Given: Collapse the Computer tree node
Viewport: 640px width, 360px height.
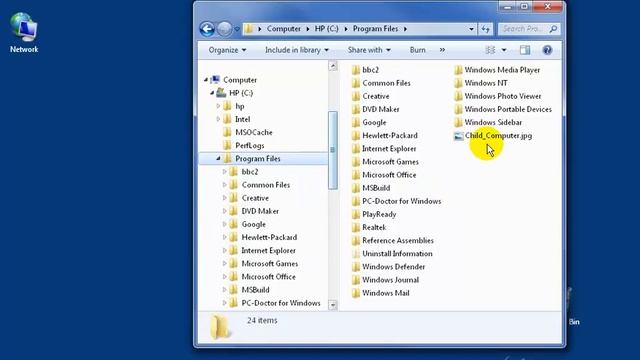Looking at the screenshot, I should [206, 80].
